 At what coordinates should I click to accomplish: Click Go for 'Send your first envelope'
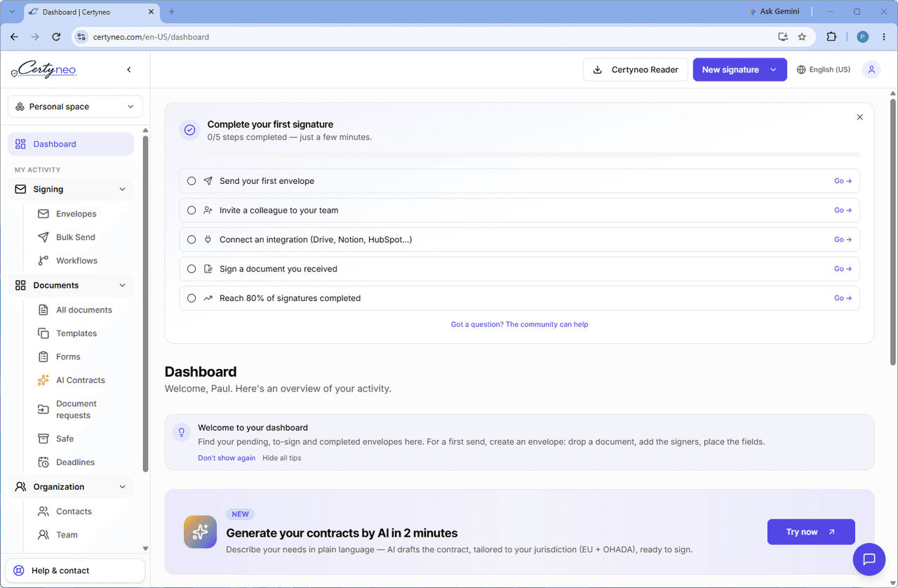[843, 181]
